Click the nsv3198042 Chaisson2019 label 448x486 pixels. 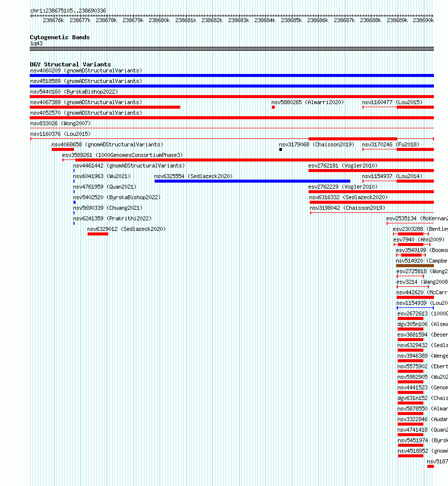pos(347,208)
